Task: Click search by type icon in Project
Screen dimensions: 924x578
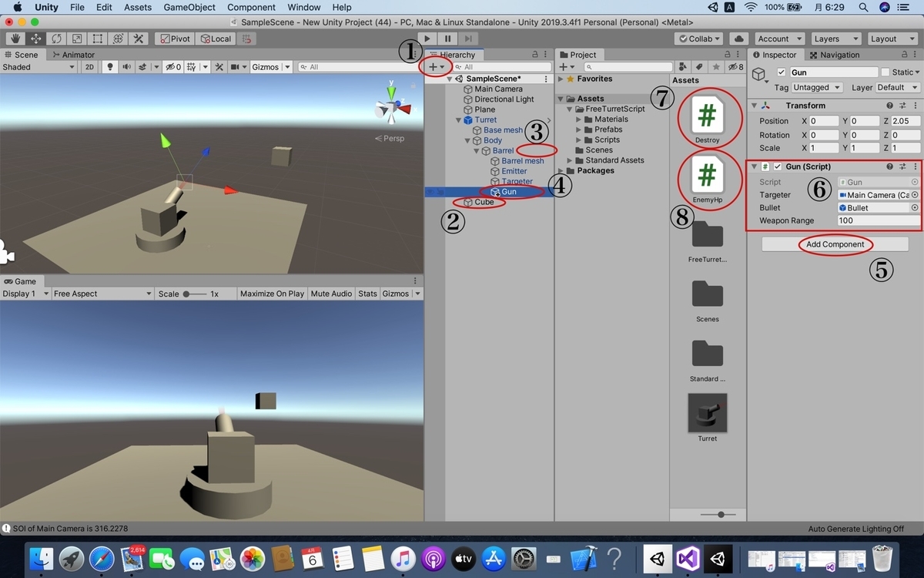Action: click(x=682, y=67)
